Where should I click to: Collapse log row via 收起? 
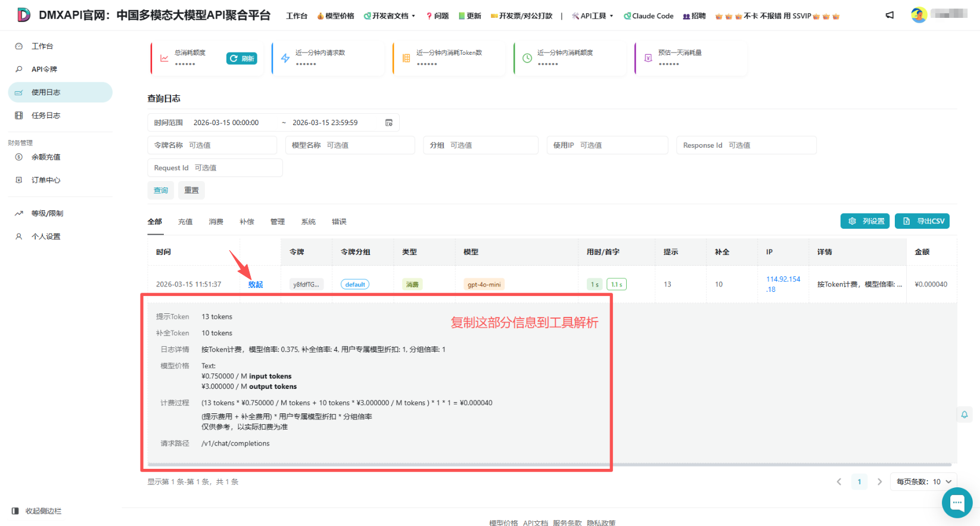(256, 285)
